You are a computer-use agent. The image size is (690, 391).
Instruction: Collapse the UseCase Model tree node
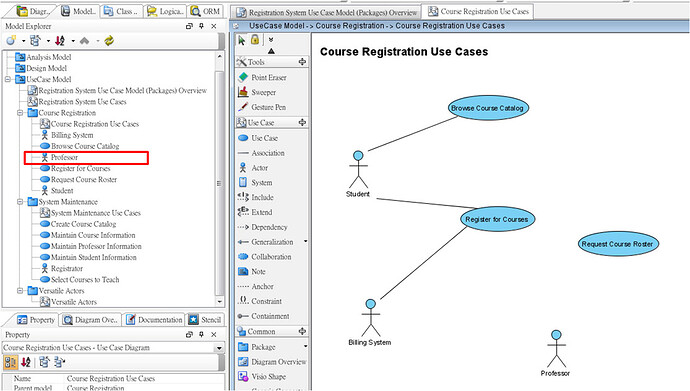tap(8, 80)
